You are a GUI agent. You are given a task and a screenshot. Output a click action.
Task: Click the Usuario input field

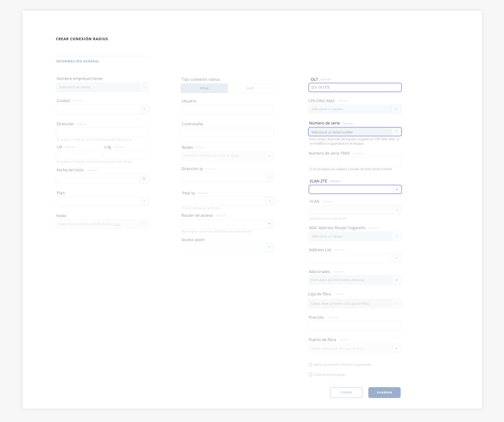pos(227,110)
